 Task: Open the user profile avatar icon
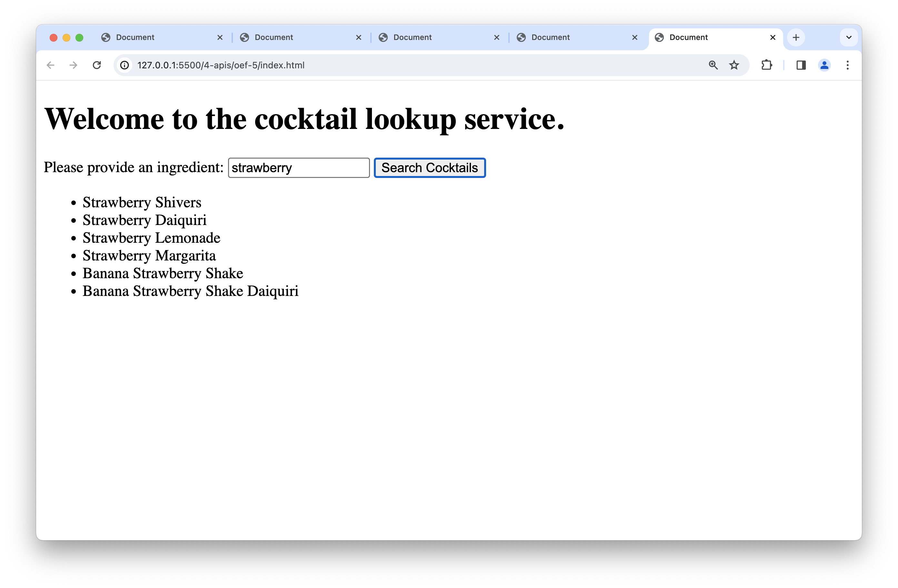point(824,65)
